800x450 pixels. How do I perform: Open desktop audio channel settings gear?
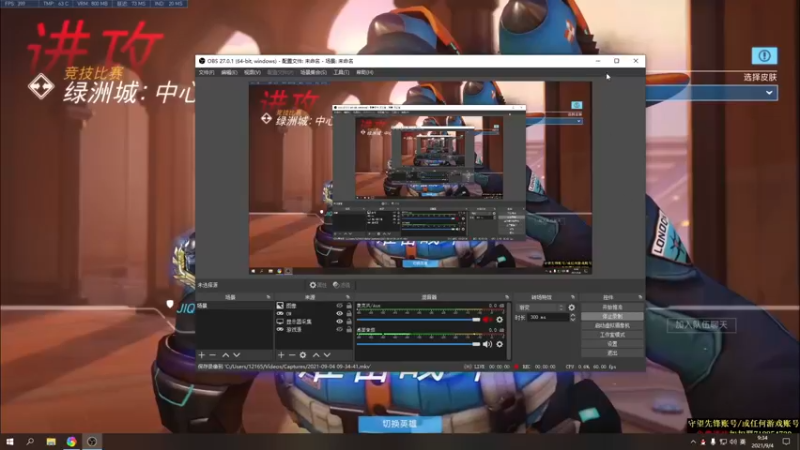[x=499, y=344]
